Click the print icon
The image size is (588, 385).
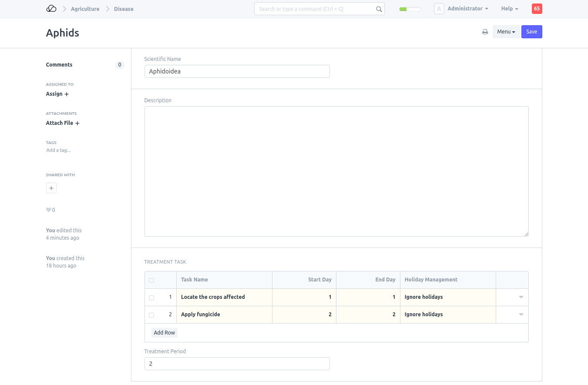tap(485, 32)
